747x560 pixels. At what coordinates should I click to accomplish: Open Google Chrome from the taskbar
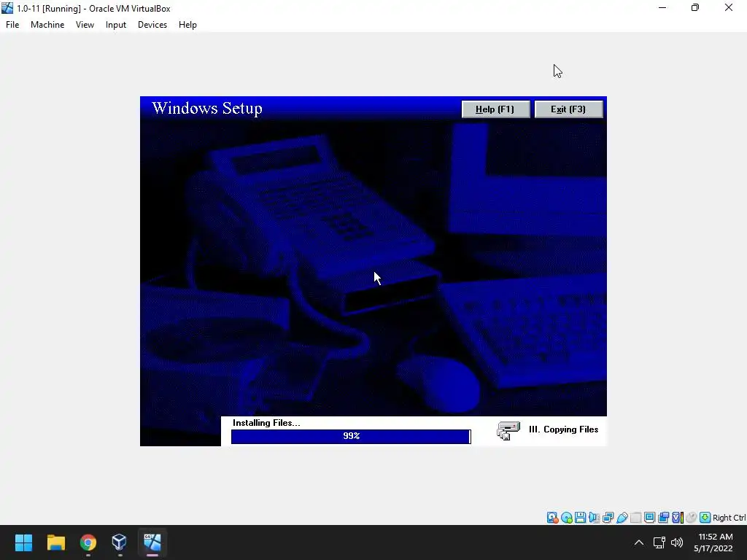[88, 542]
